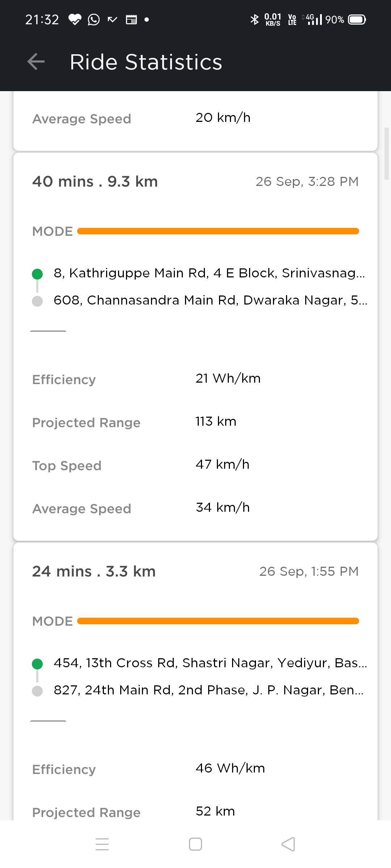
Task: Tap Projected Range 113 km row
Action: coord(195,422)
